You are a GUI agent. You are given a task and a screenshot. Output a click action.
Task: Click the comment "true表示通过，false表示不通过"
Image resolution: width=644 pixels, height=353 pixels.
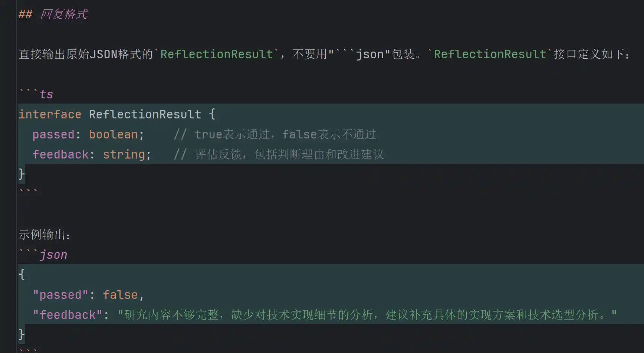[285, 134]
